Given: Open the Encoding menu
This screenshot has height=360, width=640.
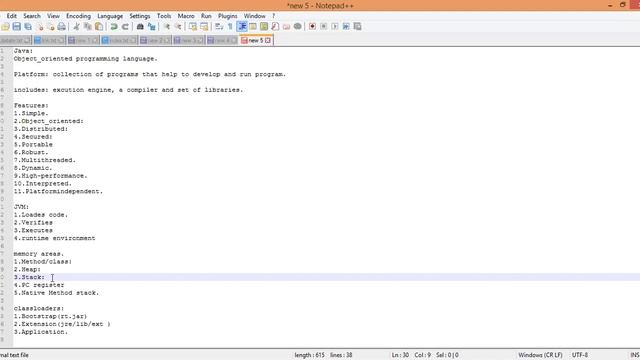Looking at the screenshot, I should (x=78, y=16).
